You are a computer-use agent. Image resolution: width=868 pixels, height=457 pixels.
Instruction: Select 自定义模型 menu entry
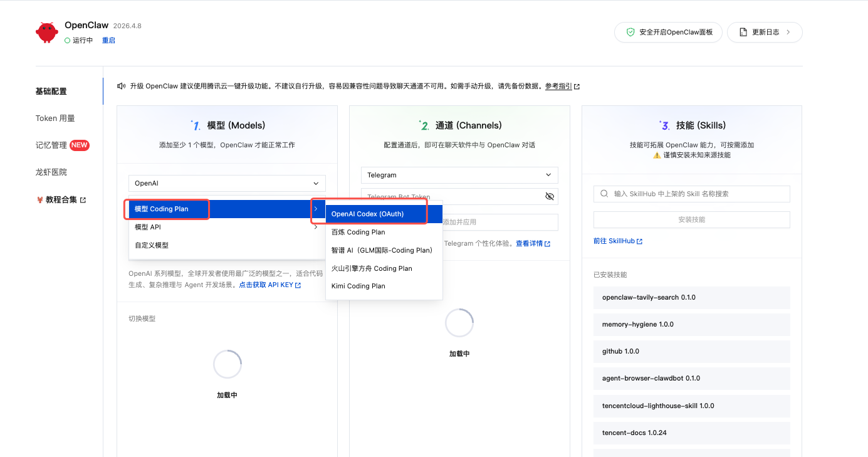152,245
